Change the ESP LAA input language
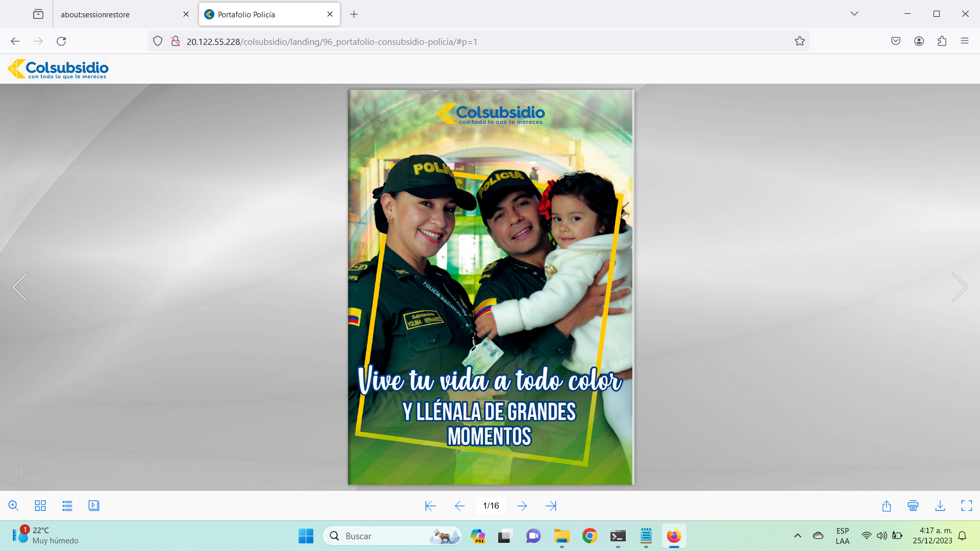The width and height of the screenshot is (980, 551). (843, 536)
